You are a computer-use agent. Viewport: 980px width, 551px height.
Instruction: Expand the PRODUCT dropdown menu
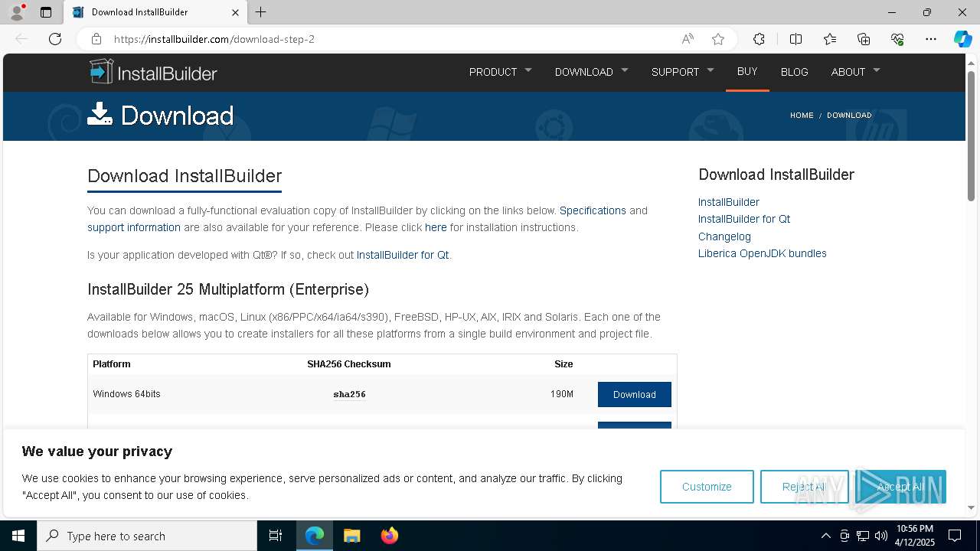500,72
